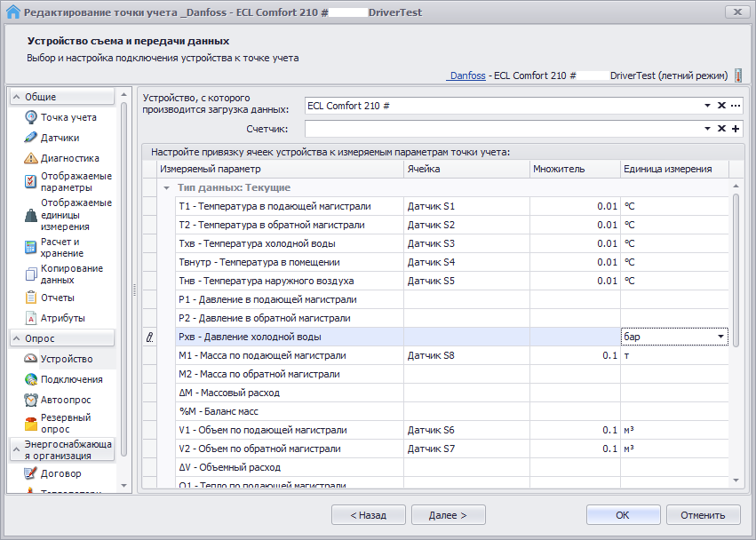
Task: Expand the Счетчик combo box dropdown
Action: click(708, 130)
